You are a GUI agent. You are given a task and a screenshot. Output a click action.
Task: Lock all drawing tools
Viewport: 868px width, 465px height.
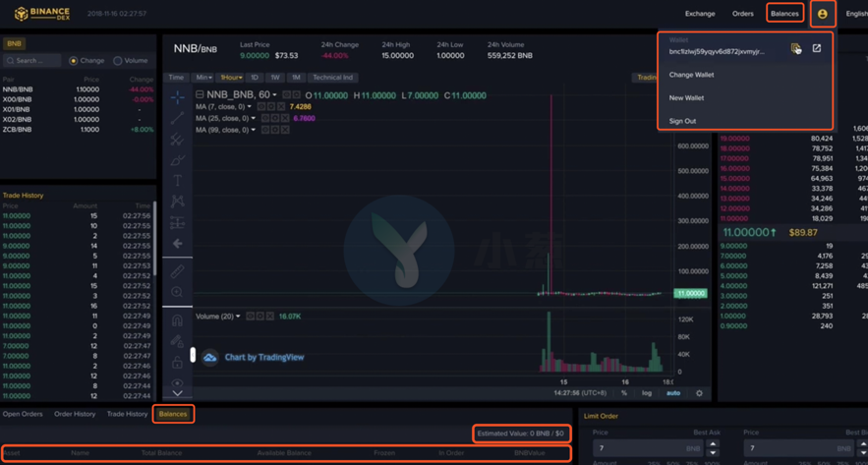pyautogui.click(x=177, y=363)
